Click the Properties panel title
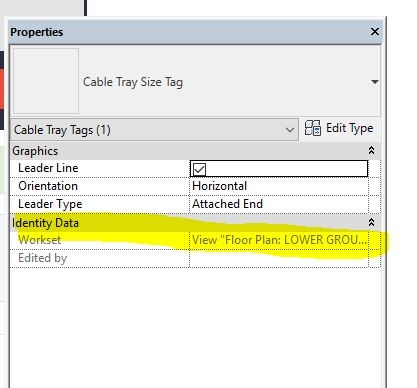Screen dimensions: 417x388 tap(37, 32)
